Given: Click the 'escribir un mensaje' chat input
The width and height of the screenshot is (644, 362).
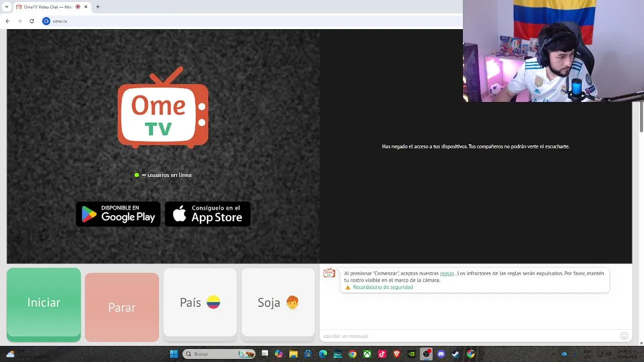Looking at the screenshot, I should click(468, 336).
